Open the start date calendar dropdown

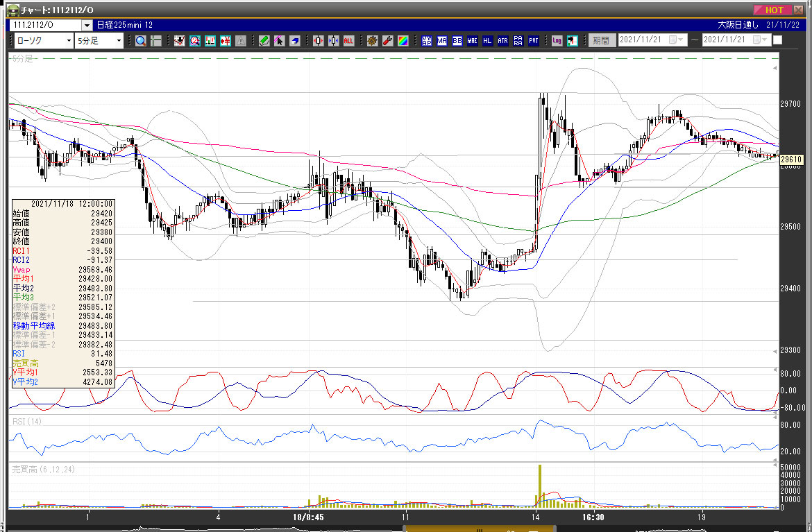tap(677, 40)
